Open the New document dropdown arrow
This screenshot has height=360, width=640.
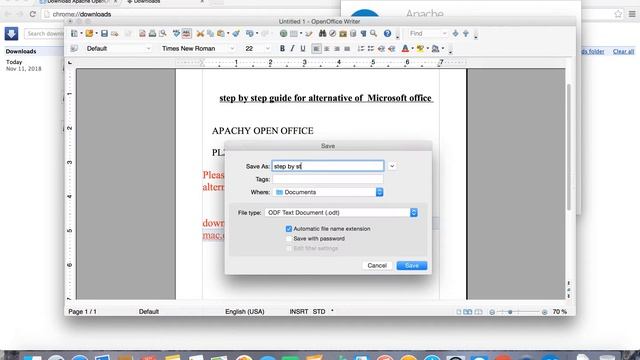click(x=81, y=33)
